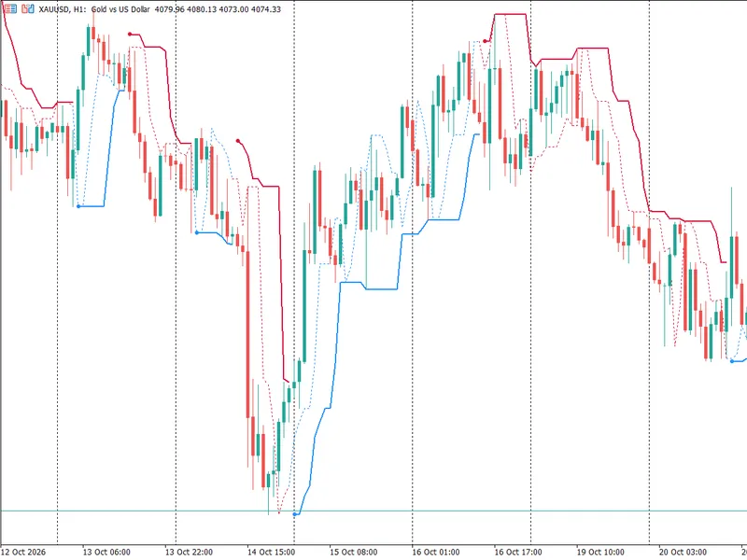Click the 13 Oct 06:00 time label
The width and height of the screenshot is (747, 560).
tap(106, 552)
